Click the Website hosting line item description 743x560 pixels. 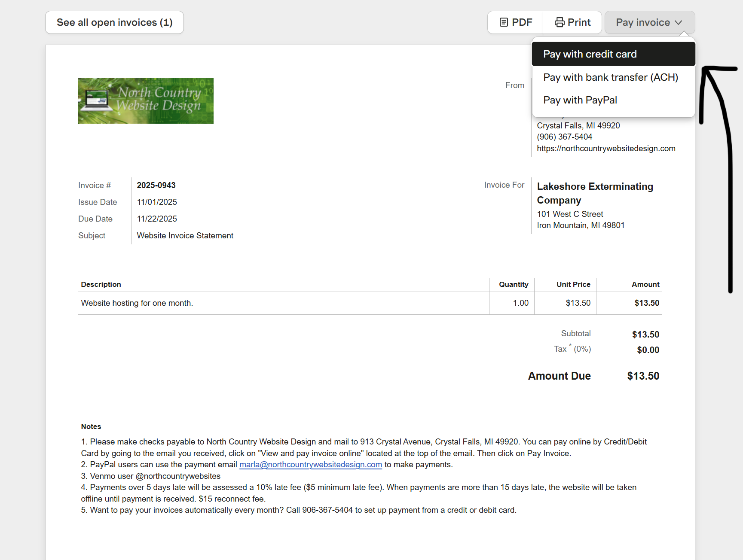point(137,303)
